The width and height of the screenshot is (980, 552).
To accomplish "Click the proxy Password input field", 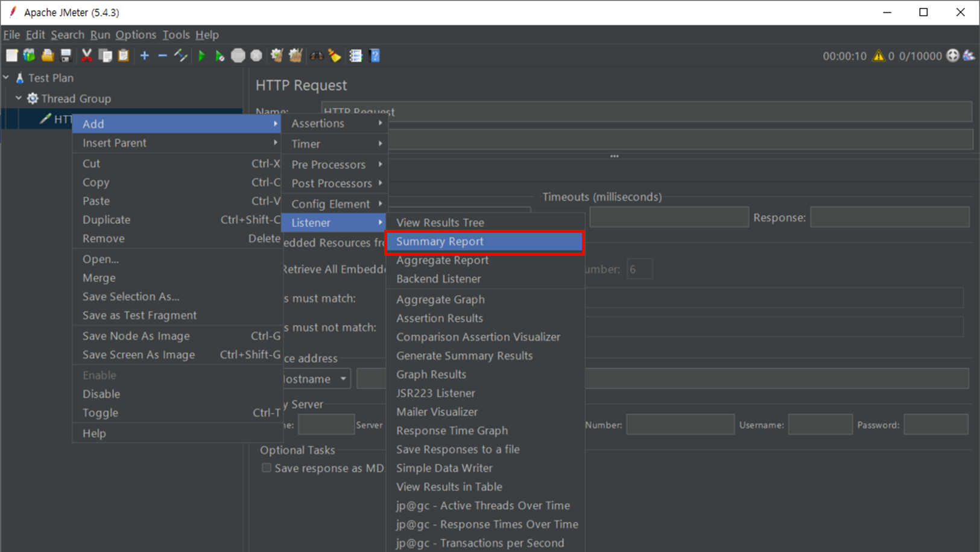I will 936,425.
